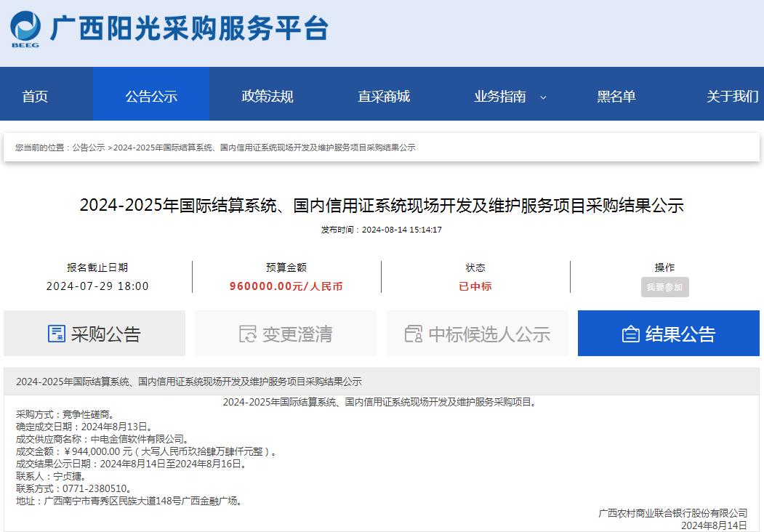Open the 直采商城 navigation item
The height and width of the screenshot is (532, 764).
pos(384,96)
